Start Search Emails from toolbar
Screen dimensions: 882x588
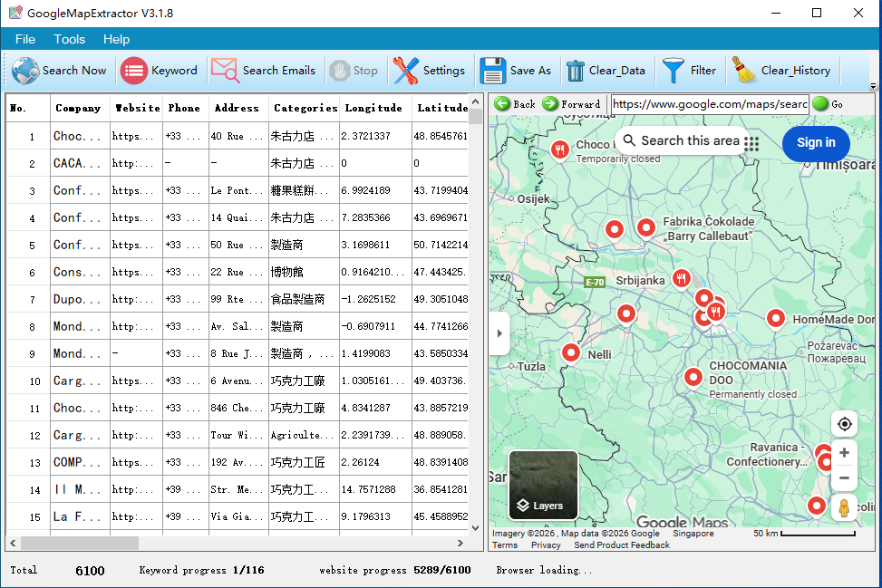(224, 71)
